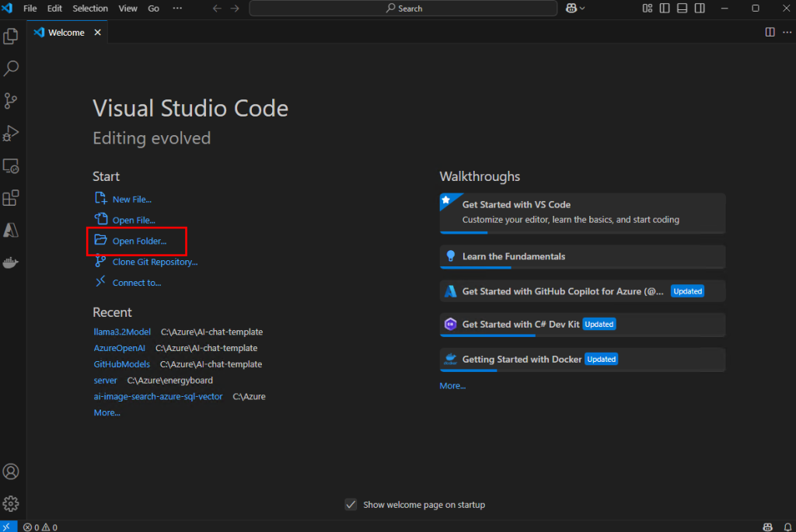Click the Open File... link
Viewport: 796px width, 532px height.
coord(134,220)
